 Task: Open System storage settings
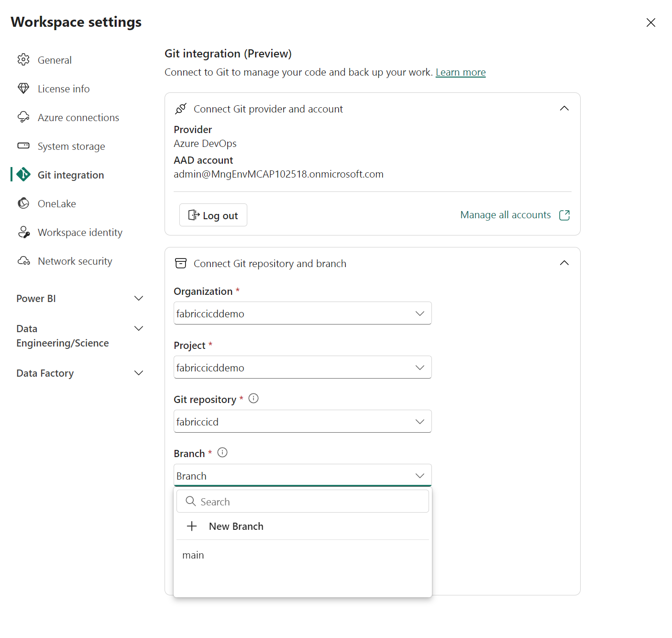[71, 146]
